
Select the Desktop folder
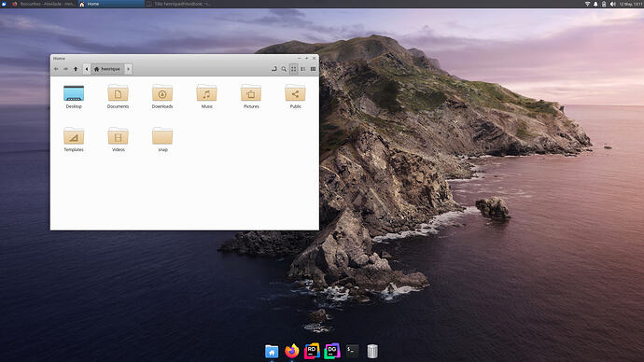(x=74, y=96)
